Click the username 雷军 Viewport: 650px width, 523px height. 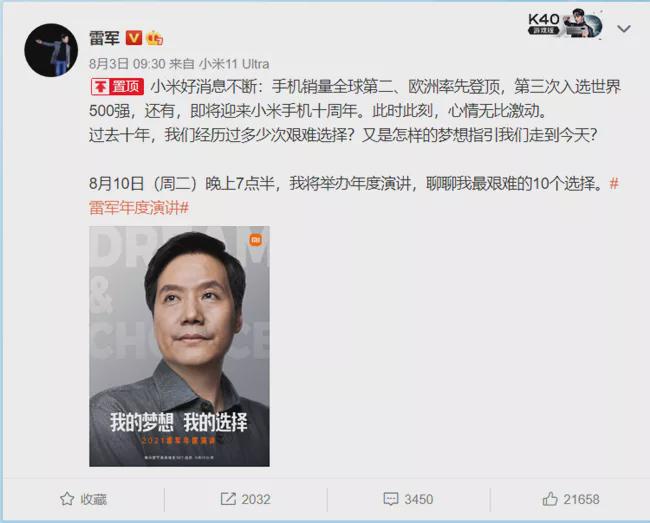[x=104, y=38]
